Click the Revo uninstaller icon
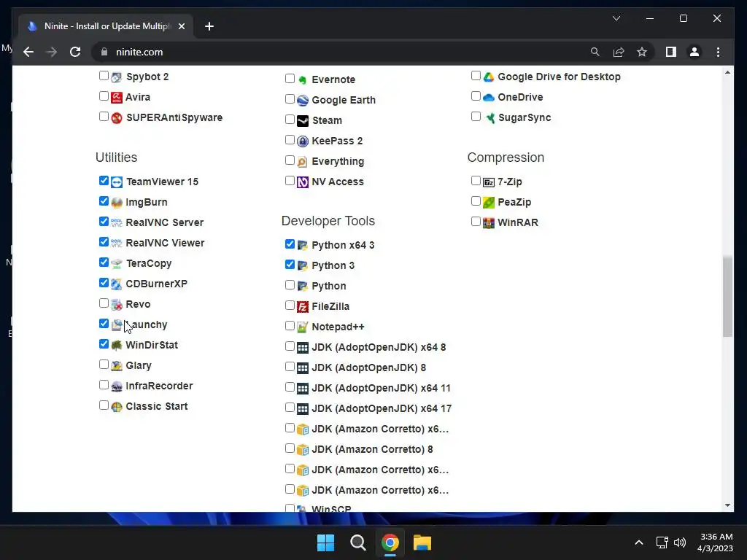This screenshot has width=747, height=560. 117,304
